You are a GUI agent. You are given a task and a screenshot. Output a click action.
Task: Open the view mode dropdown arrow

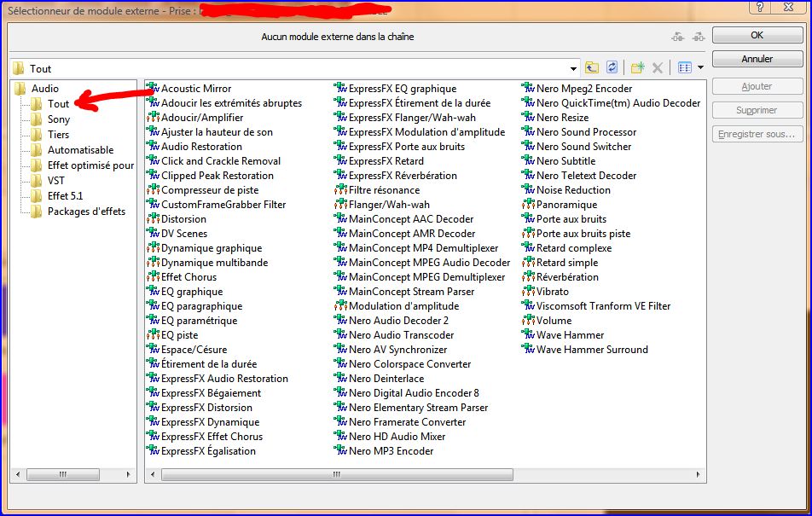(x=700, y=67)
